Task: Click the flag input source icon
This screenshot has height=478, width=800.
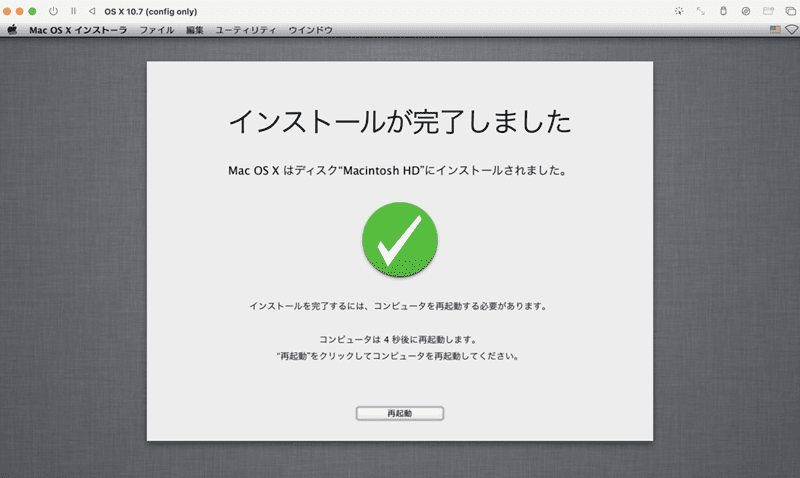Action: click(775, 30)
